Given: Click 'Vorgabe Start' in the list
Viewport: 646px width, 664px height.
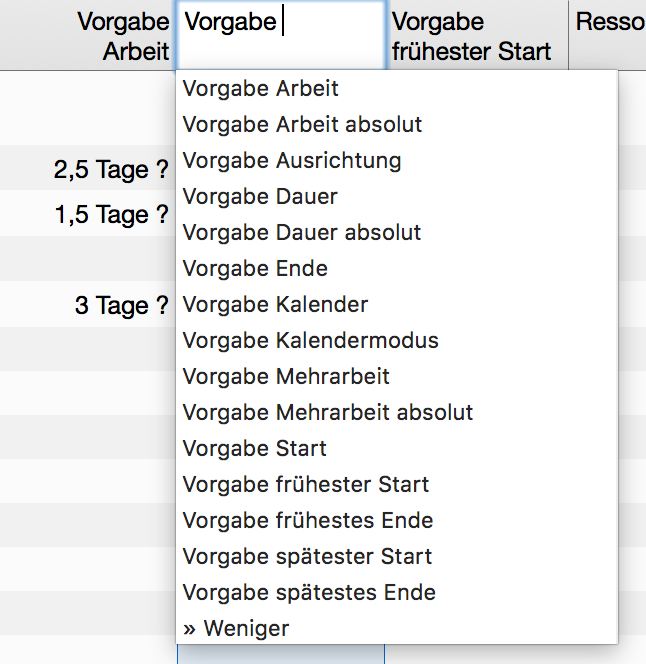Looking at the screenshot, I should [255, 449].
